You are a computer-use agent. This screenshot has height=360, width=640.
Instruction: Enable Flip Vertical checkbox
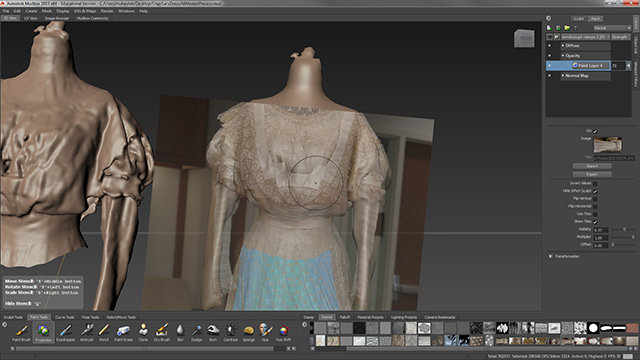595,199
